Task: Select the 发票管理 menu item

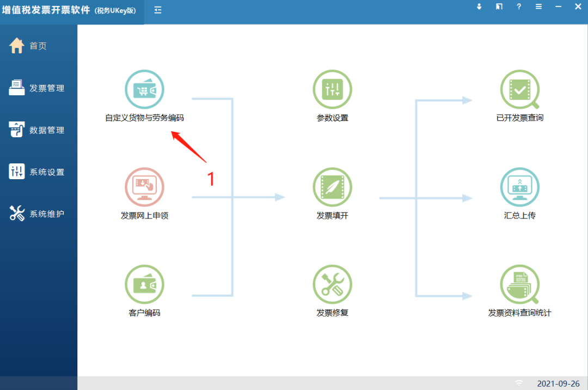Action: pyautogui.click(x=47, y=88)
